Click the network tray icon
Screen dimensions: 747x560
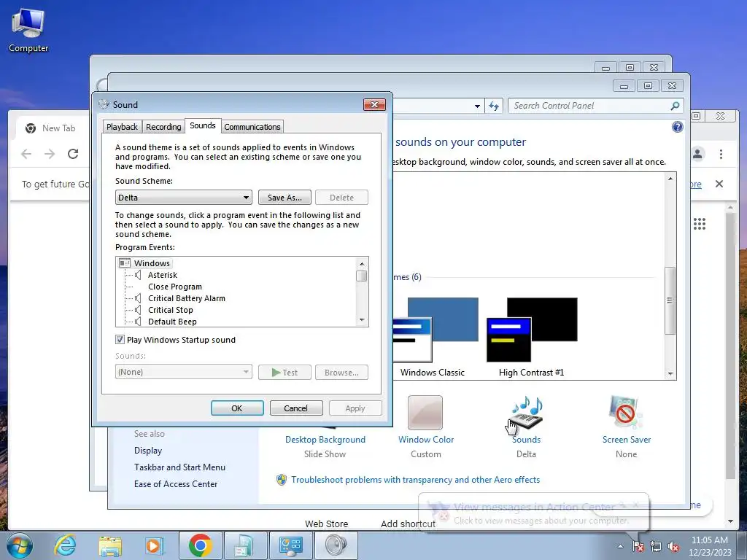656,546
